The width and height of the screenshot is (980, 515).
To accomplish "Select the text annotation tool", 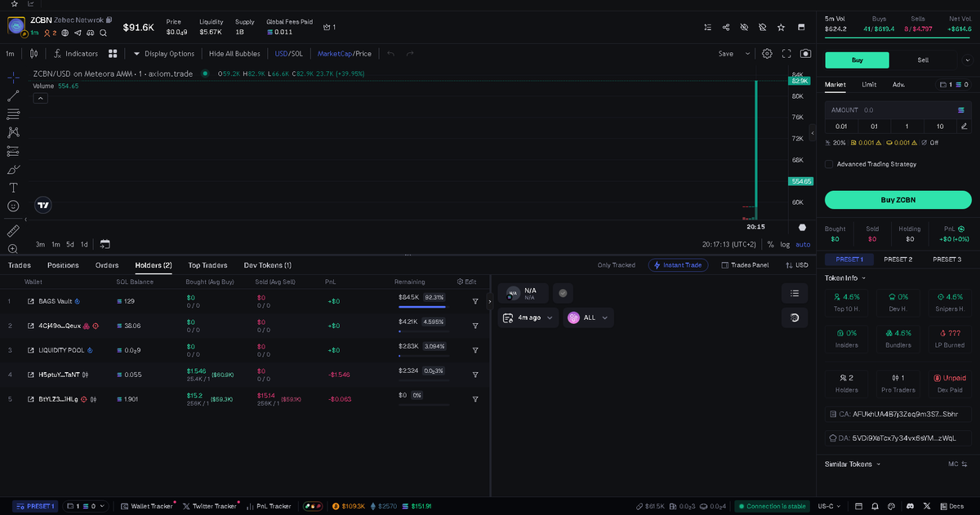I will point(13,188).
